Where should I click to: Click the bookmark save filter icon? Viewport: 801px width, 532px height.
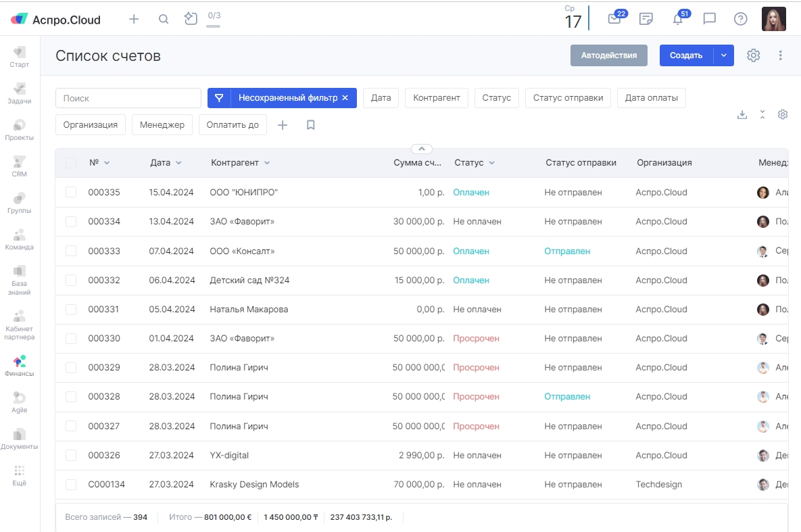click(311, 125)
